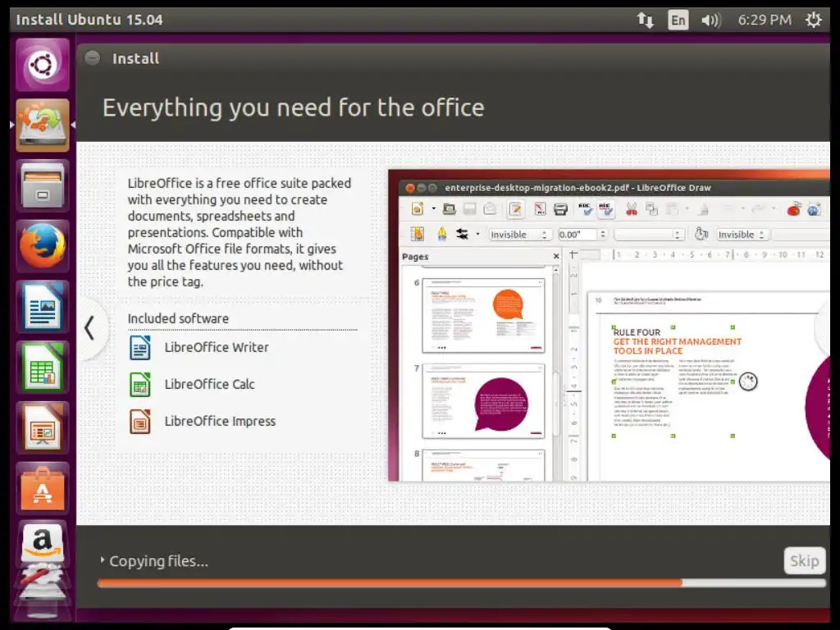Click the orange installation progress bar
The height and width of the screenshot is (630, 840).
tap(461, 583)
